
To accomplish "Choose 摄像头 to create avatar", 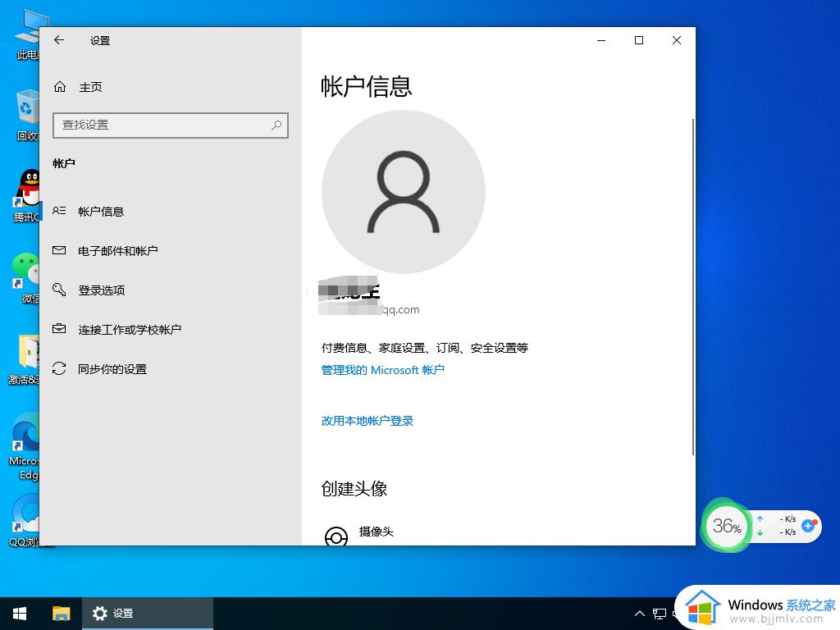I will tap(376, 532).
